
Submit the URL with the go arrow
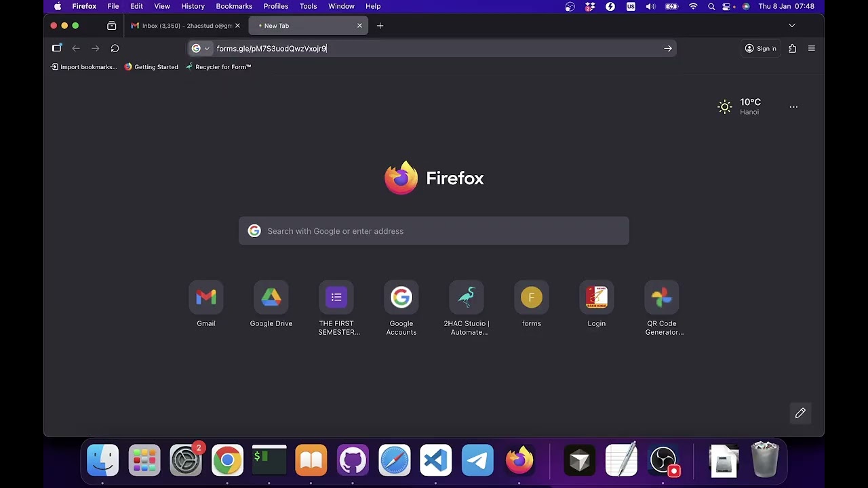click(x=668, y=48)
